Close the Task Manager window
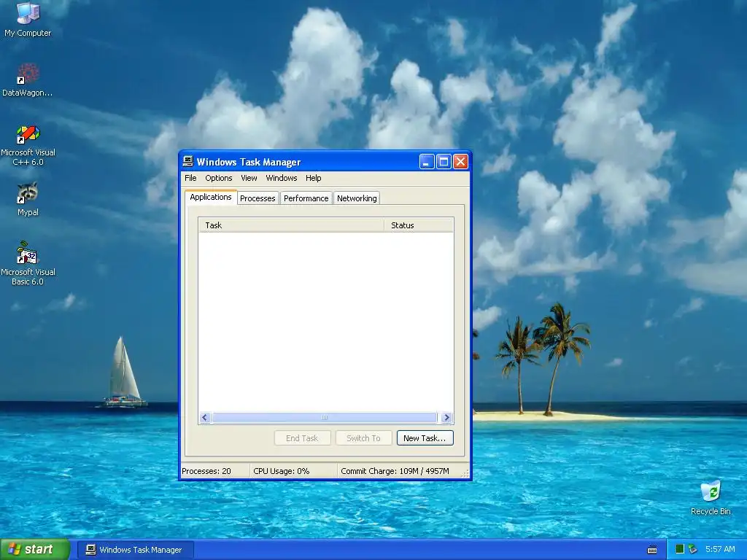The image size is (747, 560). [460, 162]
